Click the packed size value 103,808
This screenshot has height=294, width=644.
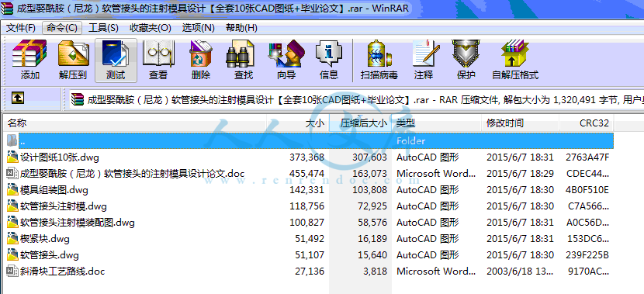pyautogui.click(x=369, y=190)
